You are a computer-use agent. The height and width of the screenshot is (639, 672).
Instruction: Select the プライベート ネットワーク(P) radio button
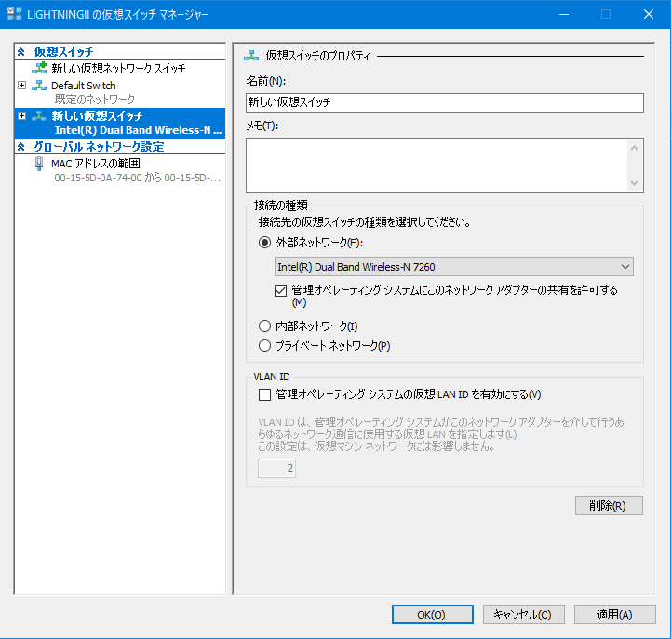click(x=265, y=346)
